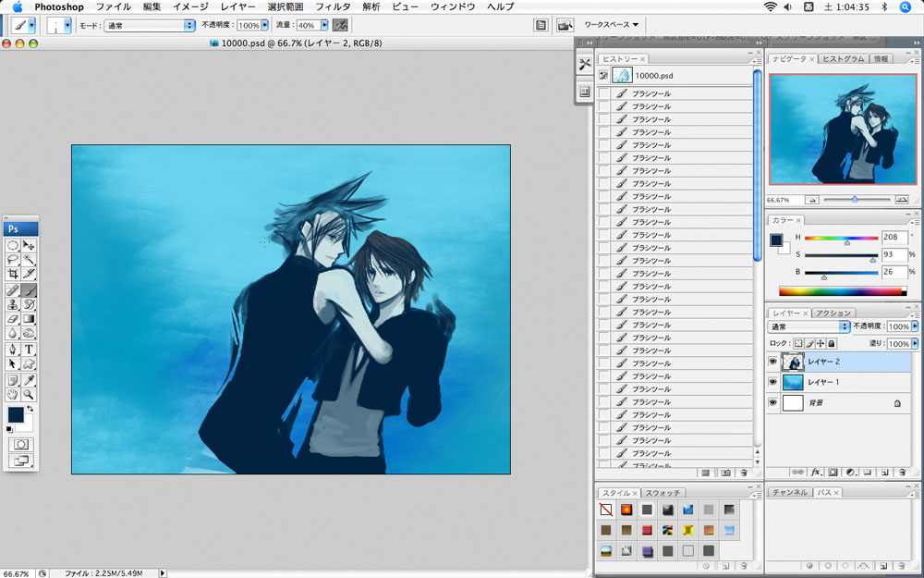924x578 pixels.
Task: Select the Crop tool
Action: click(13, 275)
